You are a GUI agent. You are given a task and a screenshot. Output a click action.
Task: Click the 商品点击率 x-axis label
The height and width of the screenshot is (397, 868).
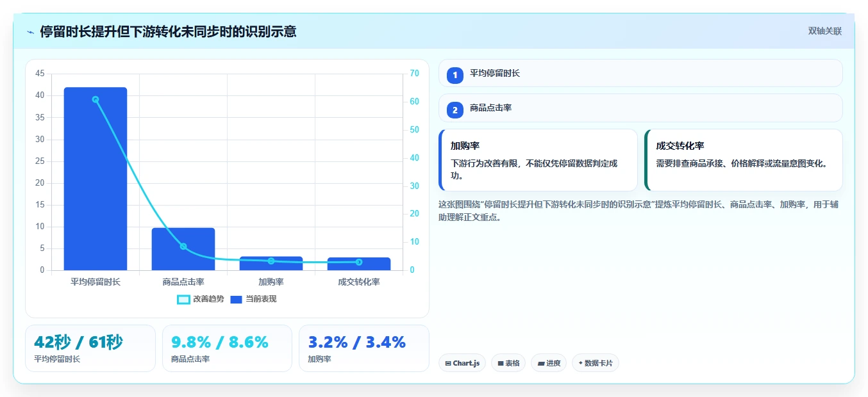pyautogui.click(x=183, y=282)
